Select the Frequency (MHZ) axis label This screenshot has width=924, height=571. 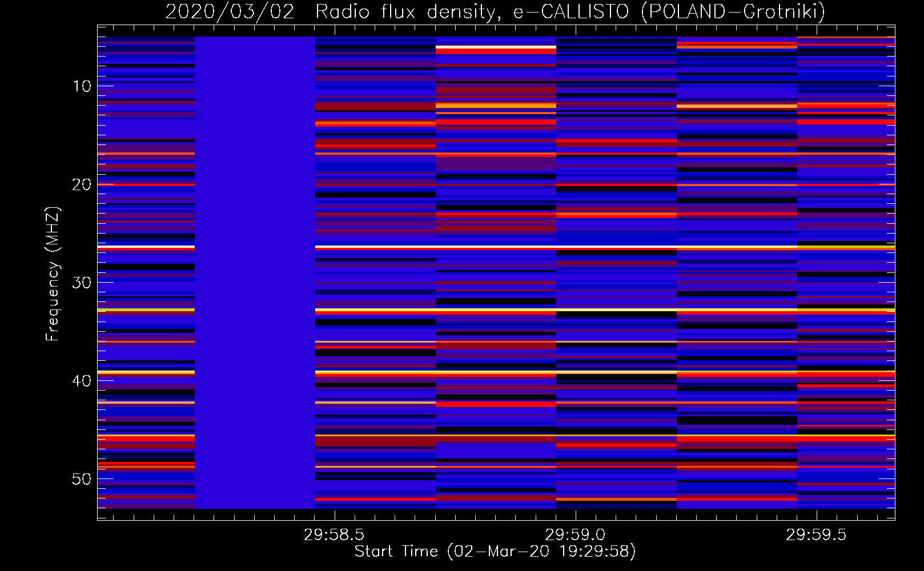[53, 274]
